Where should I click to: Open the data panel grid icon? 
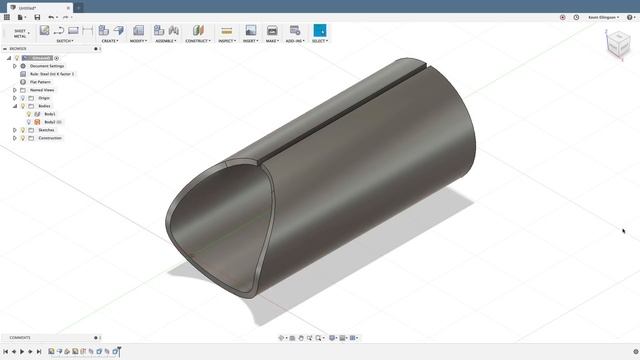click(x=7, y=17)
